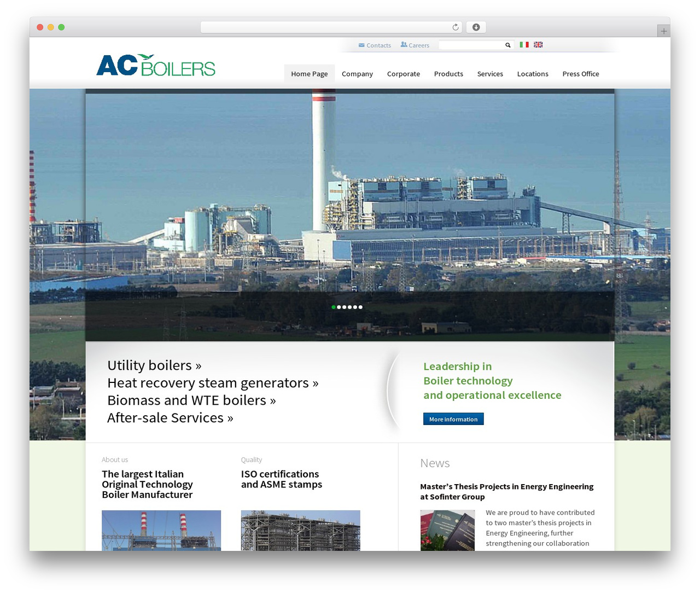
Task: Open Master's Thesis Projects news headline
Action: click(507, 491)
